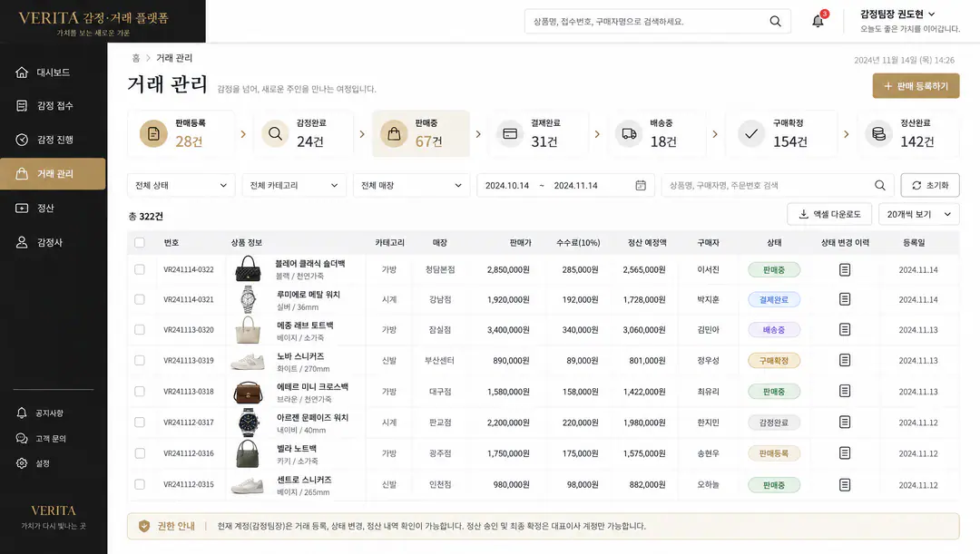Click the VERITA logo at top left
The width and height of the screenshot is (980, 554).
point(93,22)
